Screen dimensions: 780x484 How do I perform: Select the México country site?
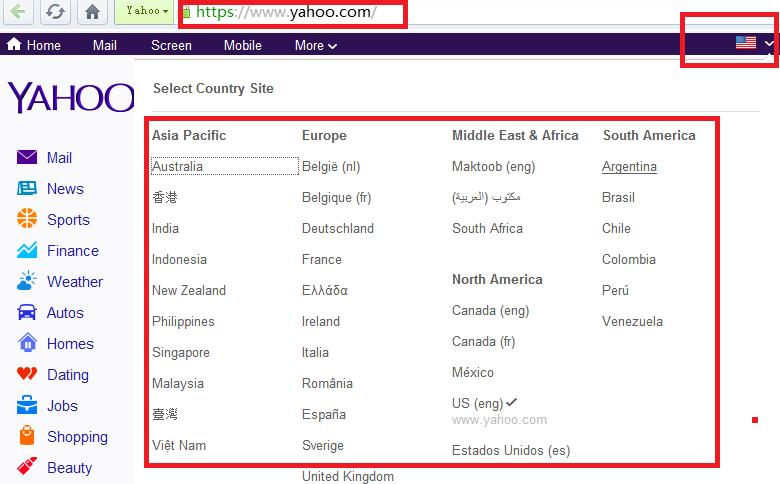coord(473,372)
